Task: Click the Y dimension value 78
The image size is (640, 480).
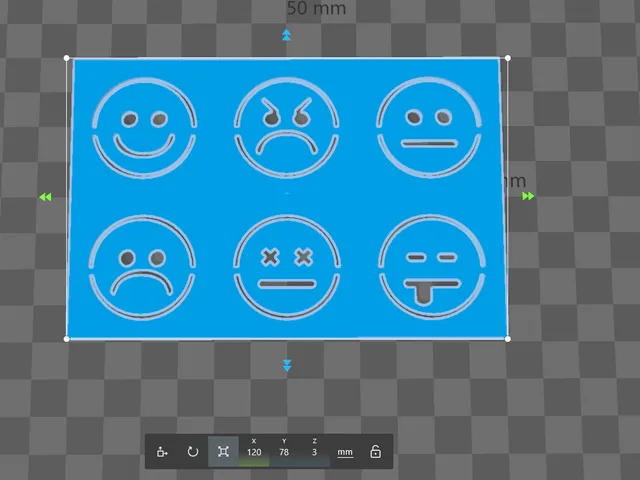Action: 284,452
